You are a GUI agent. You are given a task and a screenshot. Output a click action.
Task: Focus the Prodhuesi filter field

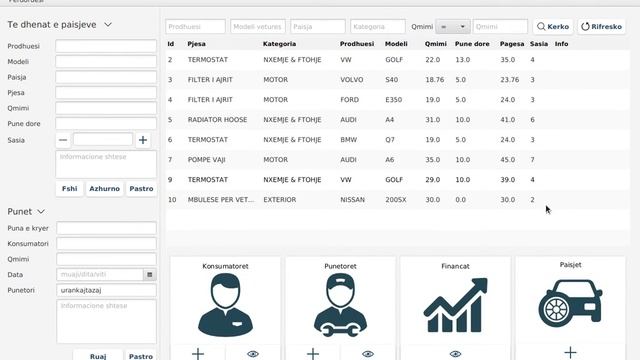[195, 27]
